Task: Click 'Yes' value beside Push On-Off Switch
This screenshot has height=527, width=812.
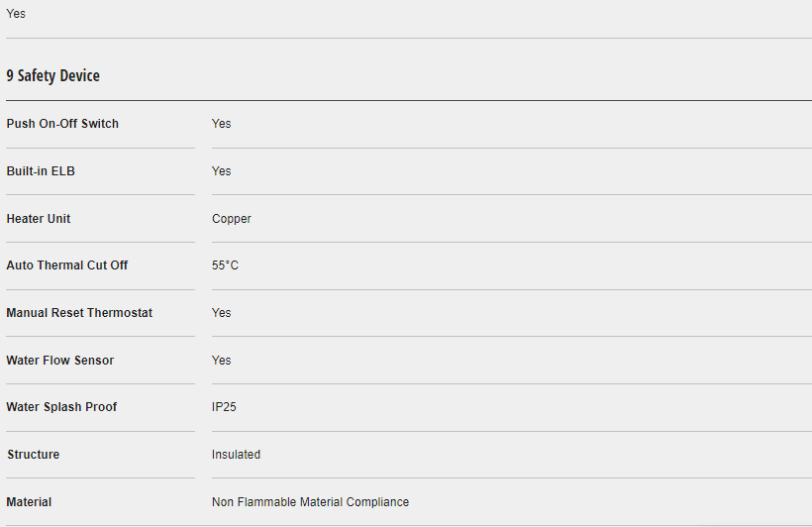Action: point(221,124)
